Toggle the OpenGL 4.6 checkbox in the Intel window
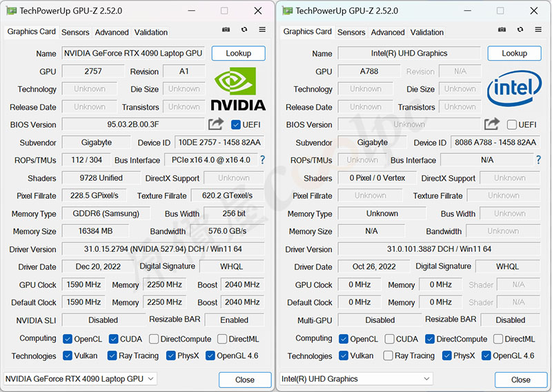The width and height of the screenshot is (552, 392). point(486,355)
